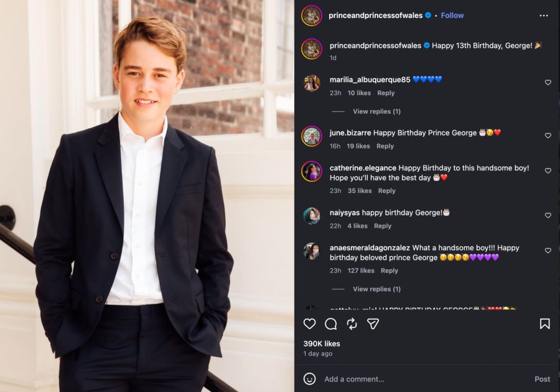This screenshot has width=560, height=392.
Task: Share post via paper plane icon
Action: pyautogui.click(x=373, y=324)
